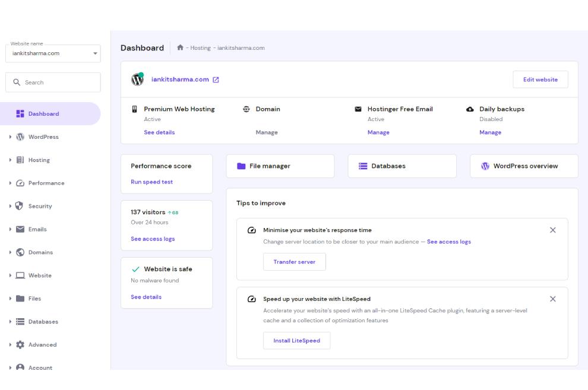Click the Domains globe icon in sidebar
The width and height of the screenshot is (588, 390).
tap(20, 252)
